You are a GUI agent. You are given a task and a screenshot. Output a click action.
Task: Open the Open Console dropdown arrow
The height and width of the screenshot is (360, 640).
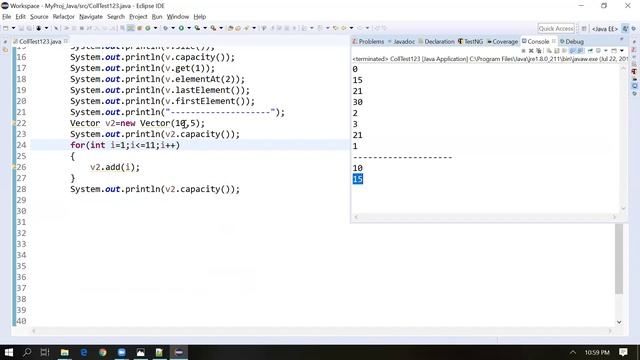pos(622,51)
